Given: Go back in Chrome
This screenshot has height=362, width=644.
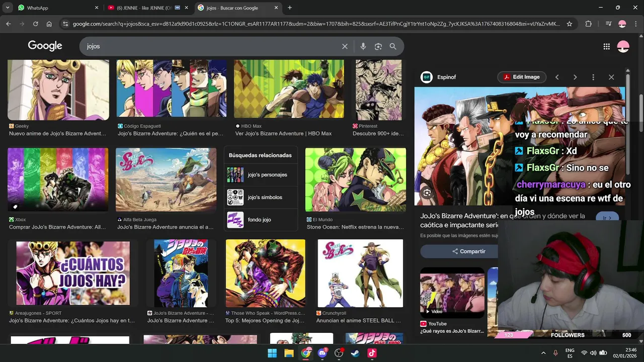Looking at the screenshot, I should (8, 24).
